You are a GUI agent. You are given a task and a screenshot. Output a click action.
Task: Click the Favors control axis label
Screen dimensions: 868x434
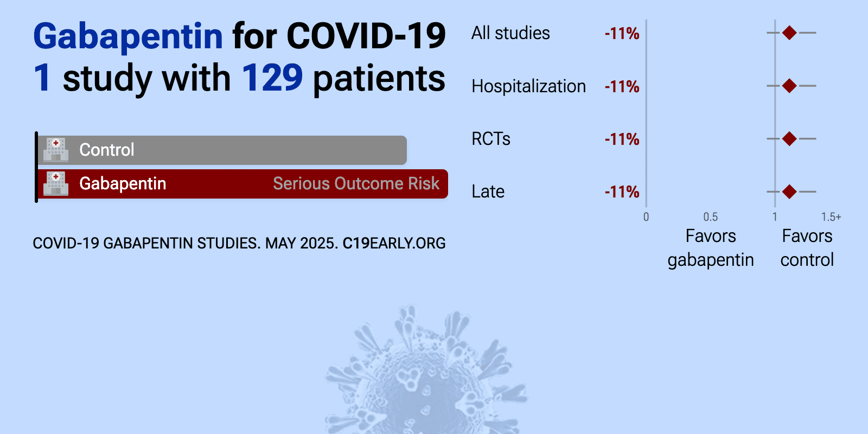pyautogui.click(x=807, y=248)
